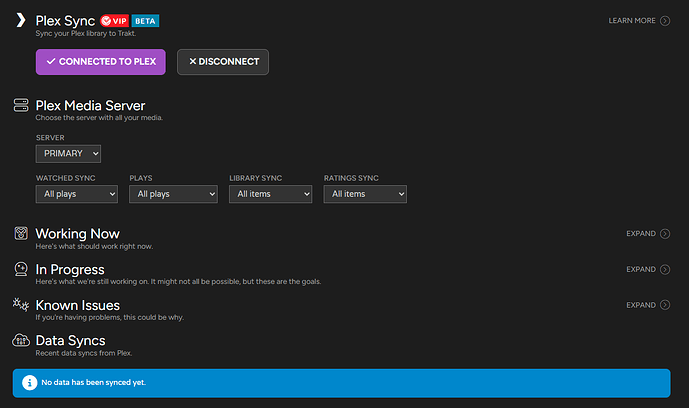Screen dimensions: 689x408
Task: Click "Here's what should work right now." text
Action: pyautogui.click(x=94, y=246)
